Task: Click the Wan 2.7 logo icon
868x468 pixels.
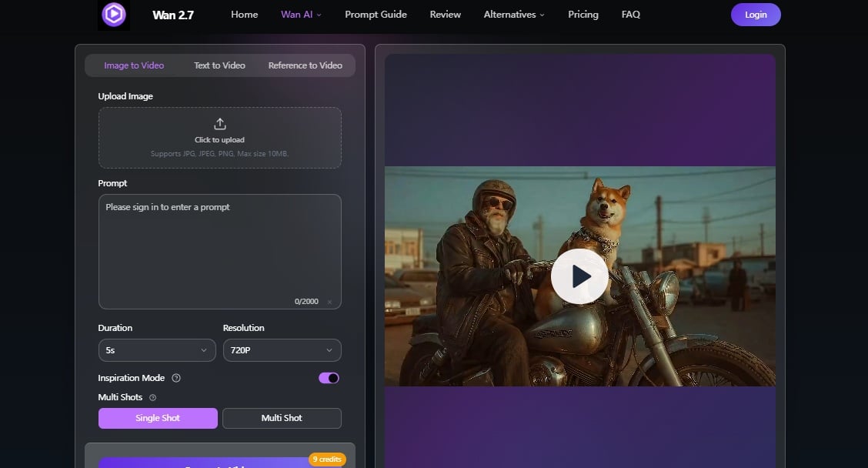Action: point(114,14)
